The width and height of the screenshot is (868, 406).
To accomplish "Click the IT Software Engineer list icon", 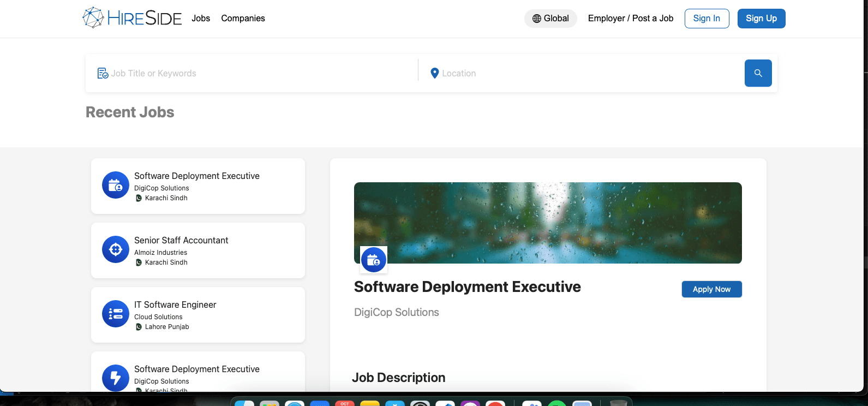I will (x=116, y=314).
